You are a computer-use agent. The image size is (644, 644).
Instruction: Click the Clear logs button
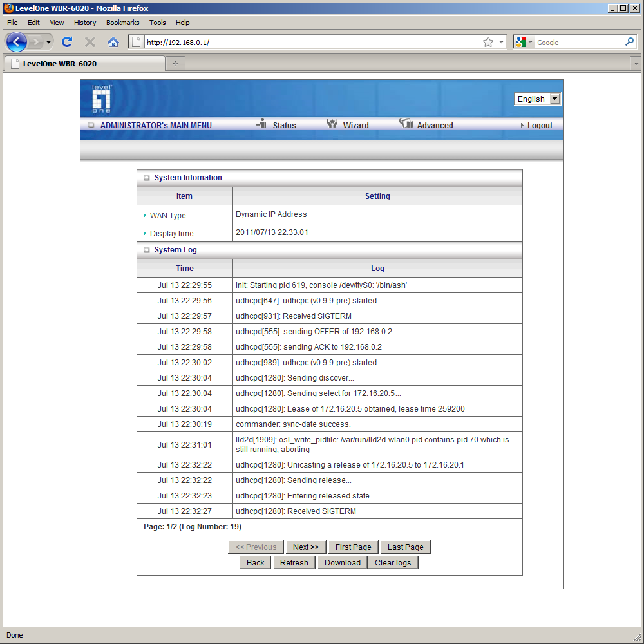coord(393,563)
